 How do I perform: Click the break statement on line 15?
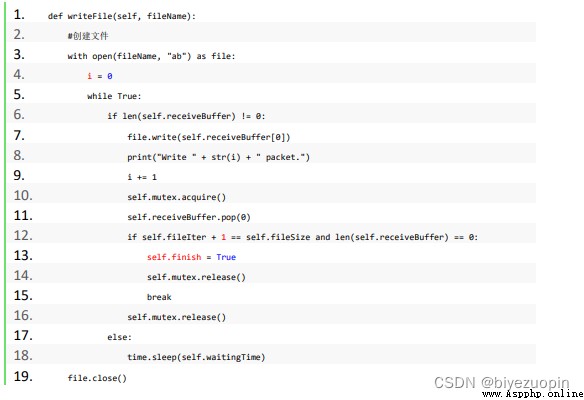point(159,297)
